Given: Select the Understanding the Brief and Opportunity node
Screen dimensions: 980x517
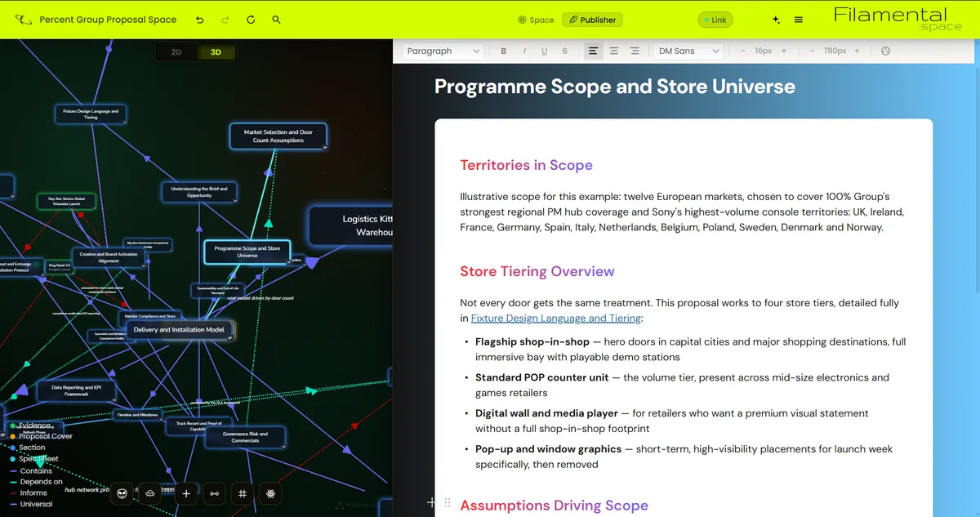Looking at the screenshot, I should click(199, 192).
